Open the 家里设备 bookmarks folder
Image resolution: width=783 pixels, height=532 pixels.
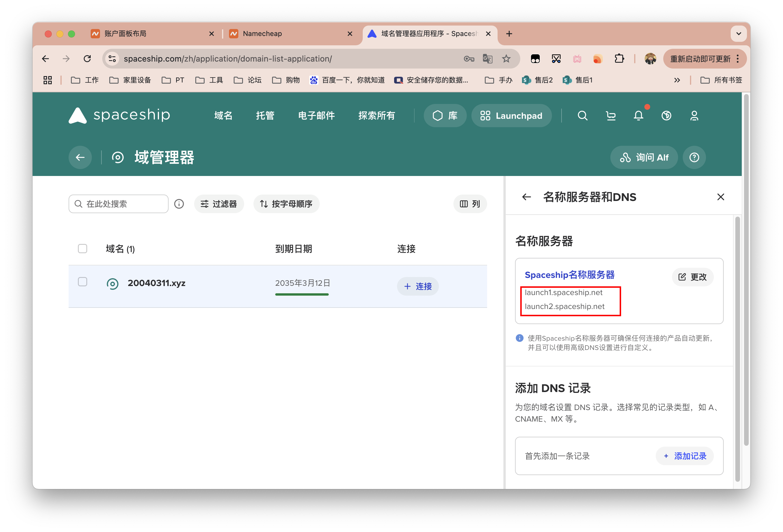[130, 80]
